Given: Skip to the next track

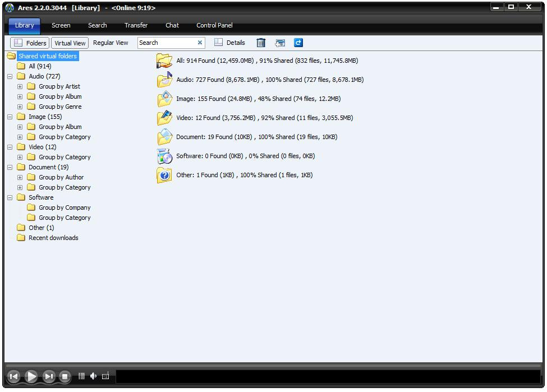Looking at the screenshot, I should (x=49, y=376).
